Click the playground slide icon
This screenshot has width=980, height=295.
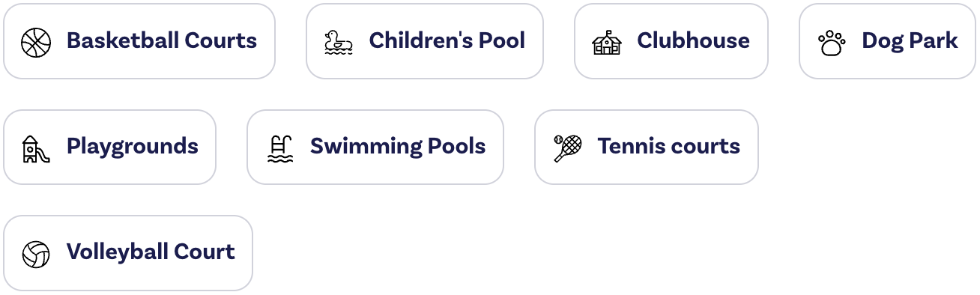coord(35,148)
